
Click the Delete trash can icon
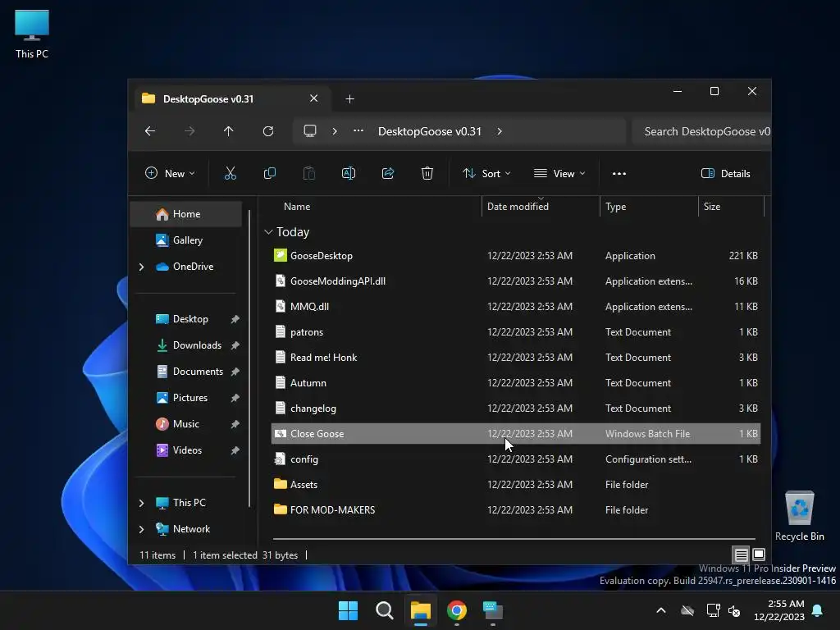(427, 173)
